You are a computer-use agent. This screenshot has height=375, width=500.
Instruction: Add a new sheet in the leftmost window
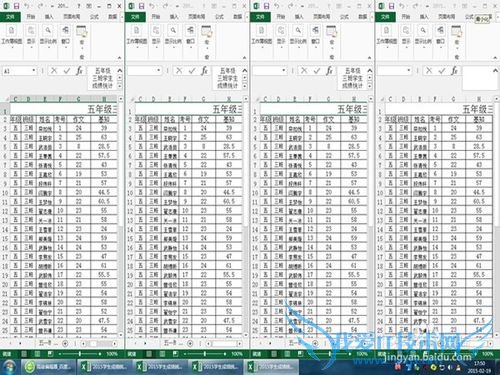(x=65, y=343)
